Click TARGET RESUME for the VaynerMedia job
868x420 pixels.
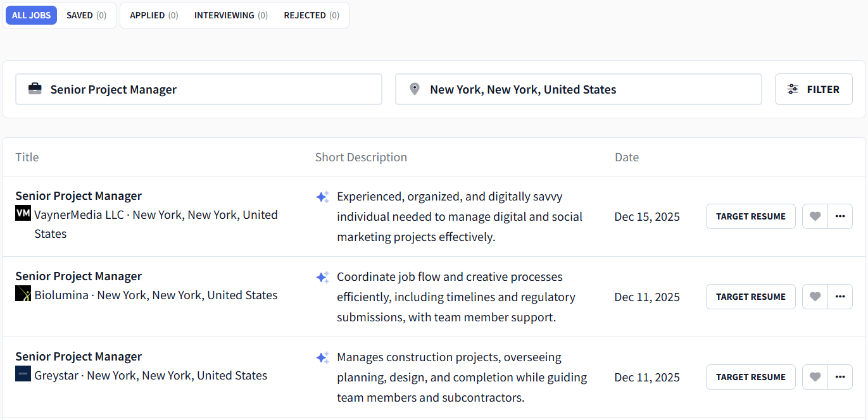pos(750,216)
